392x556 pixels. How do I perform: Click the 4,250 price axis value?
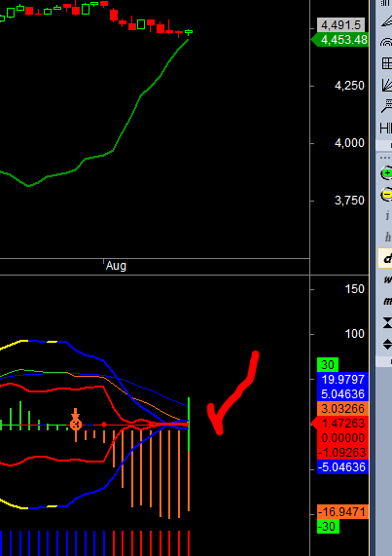pyautogui.click(x=349, y=86)
